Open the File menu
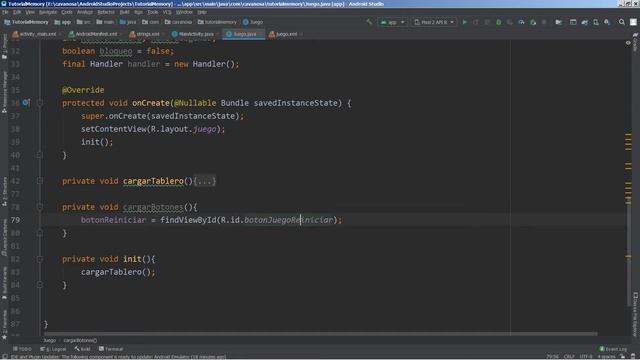 point(5,12)
